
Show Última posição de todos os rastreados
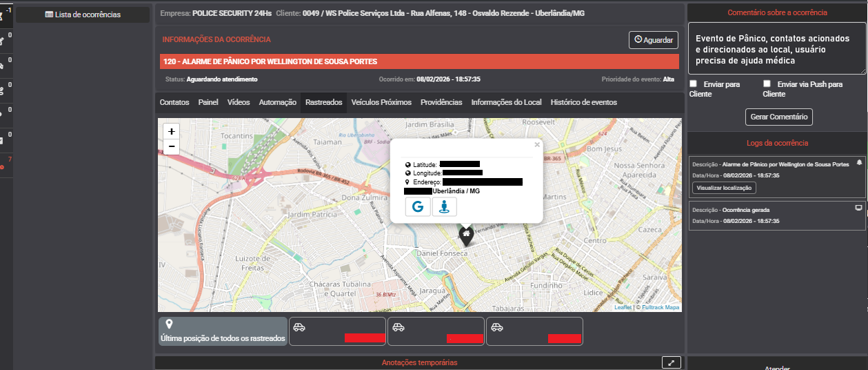pyautogui.click(x=223, y=331)
